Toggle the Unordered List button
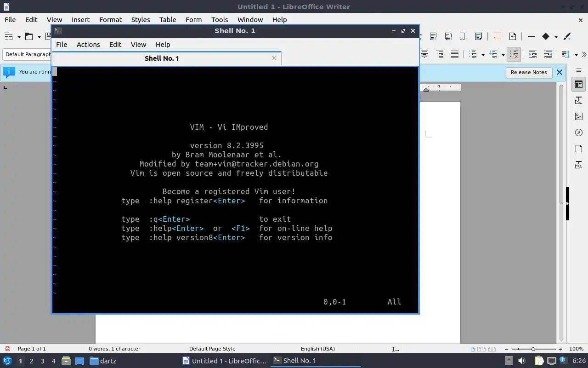 coord(473,54)
